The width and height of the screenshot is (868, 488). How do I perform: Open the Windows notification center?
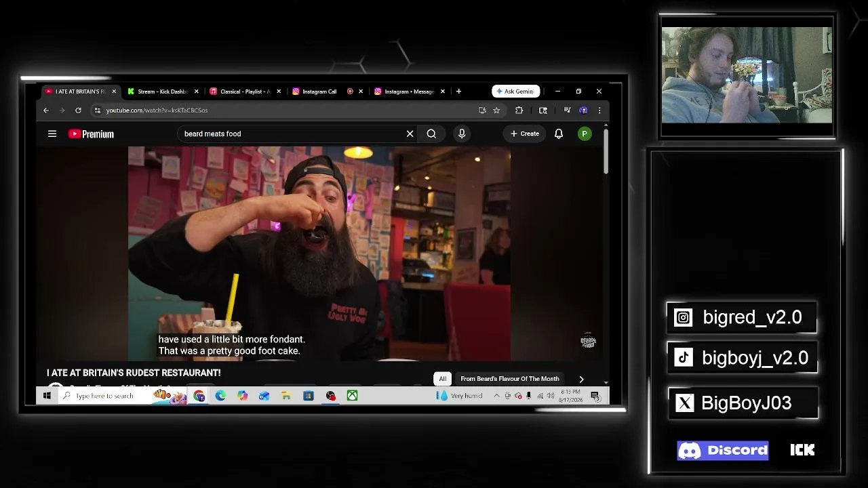coord(595,396)
